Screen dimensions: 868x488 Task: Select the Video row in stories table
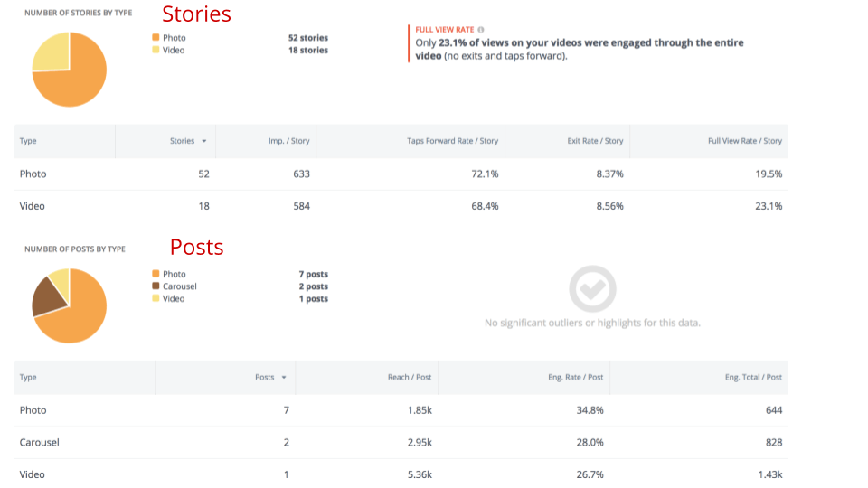(401, 206)
